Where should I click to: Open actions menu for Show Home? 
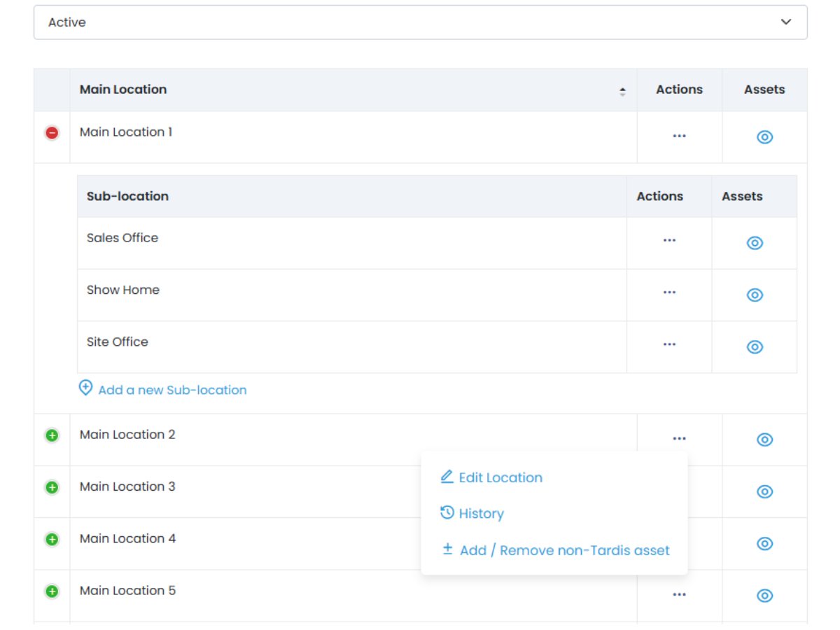tap(669, 293)
